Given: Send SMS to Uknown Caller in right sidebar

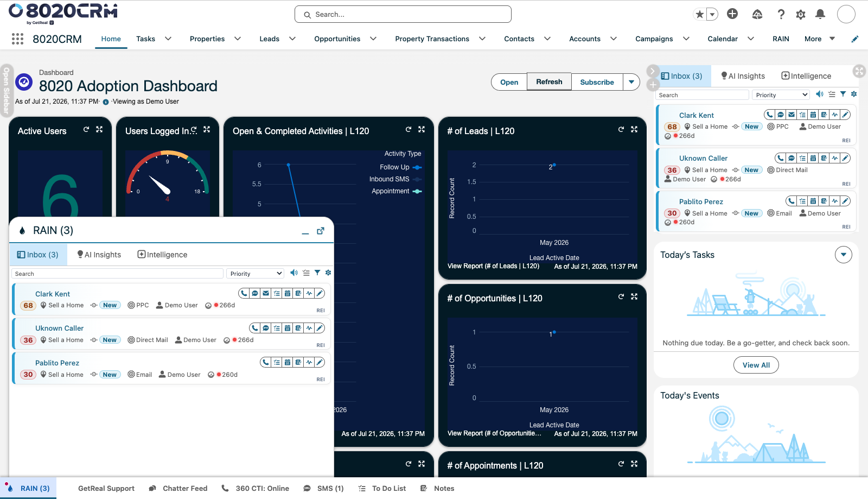Looking at the screenshot, I should tap(792, 158).
